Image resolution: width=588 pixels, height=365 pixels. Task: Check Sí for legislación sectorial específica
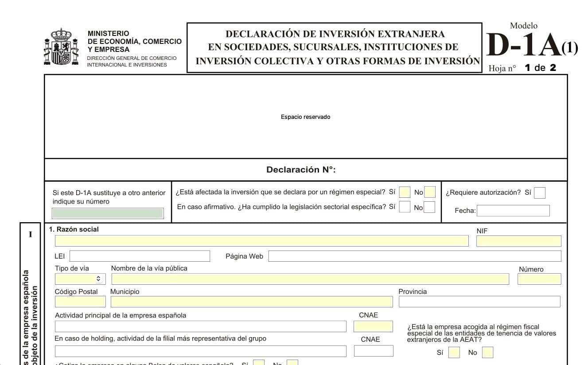tap(405, 207)
